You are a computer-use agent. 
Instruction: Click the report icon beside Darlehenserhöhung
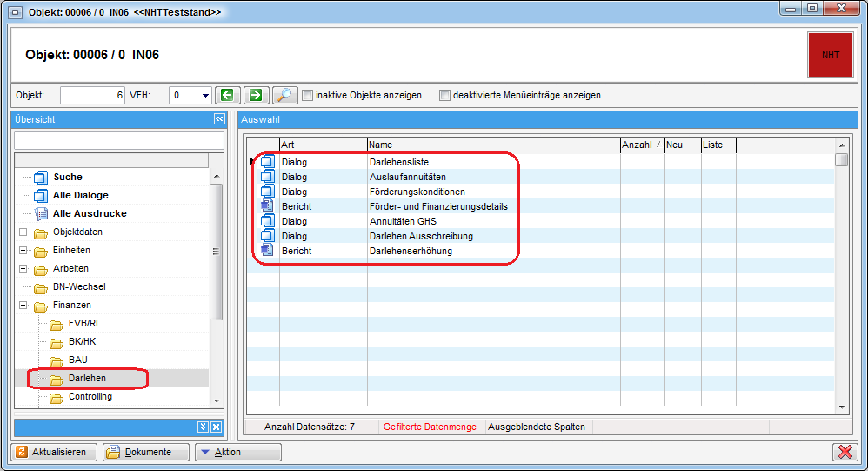point(268,251)
